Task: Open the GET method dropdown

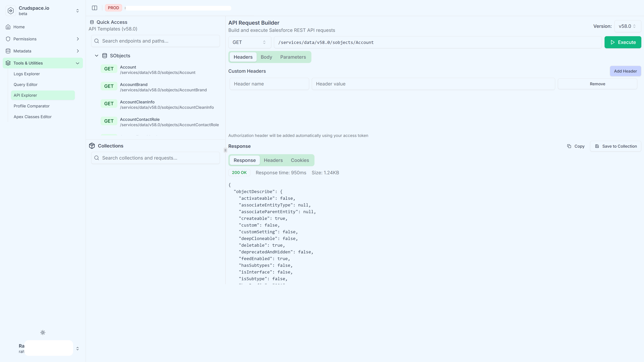Action: (249, 42)
